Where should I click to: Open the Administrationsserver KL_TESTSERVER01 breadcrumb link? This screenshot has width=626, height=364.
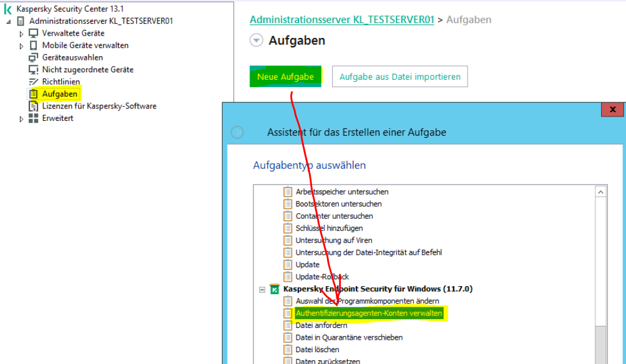point(342,19)
